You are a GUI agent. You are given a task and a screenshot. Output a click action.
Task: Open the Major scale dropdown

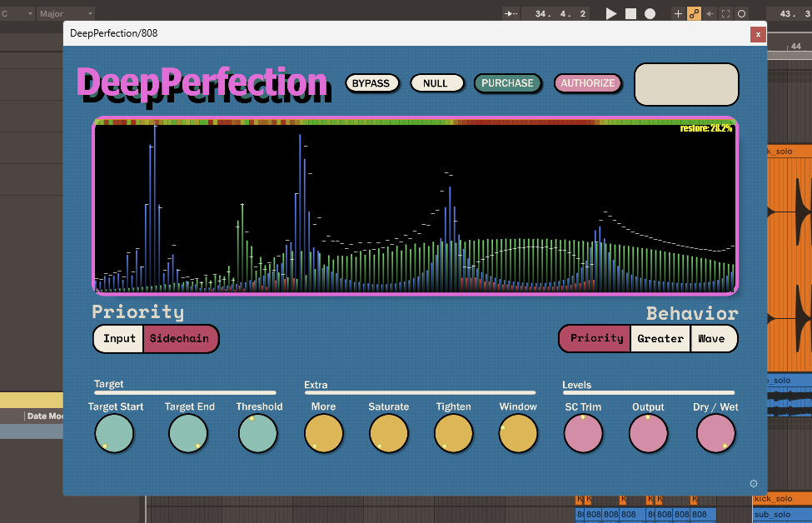67,13
